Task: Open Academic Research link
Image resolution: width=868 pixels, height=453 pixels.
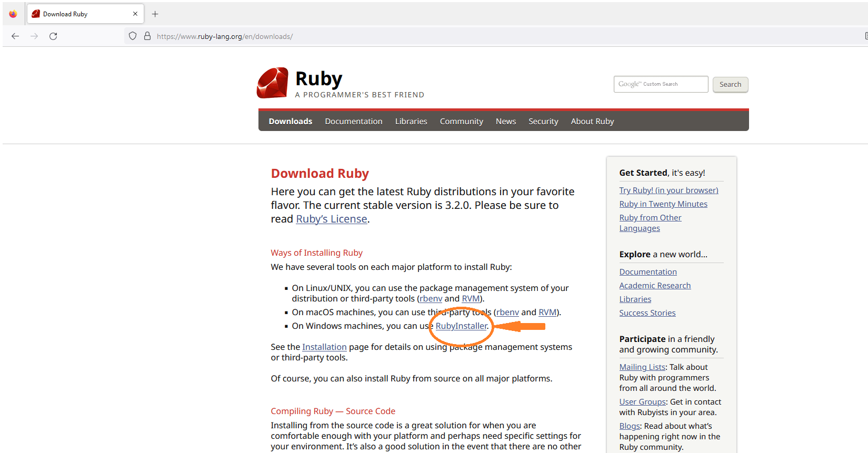Action: [x=655, y=286]
